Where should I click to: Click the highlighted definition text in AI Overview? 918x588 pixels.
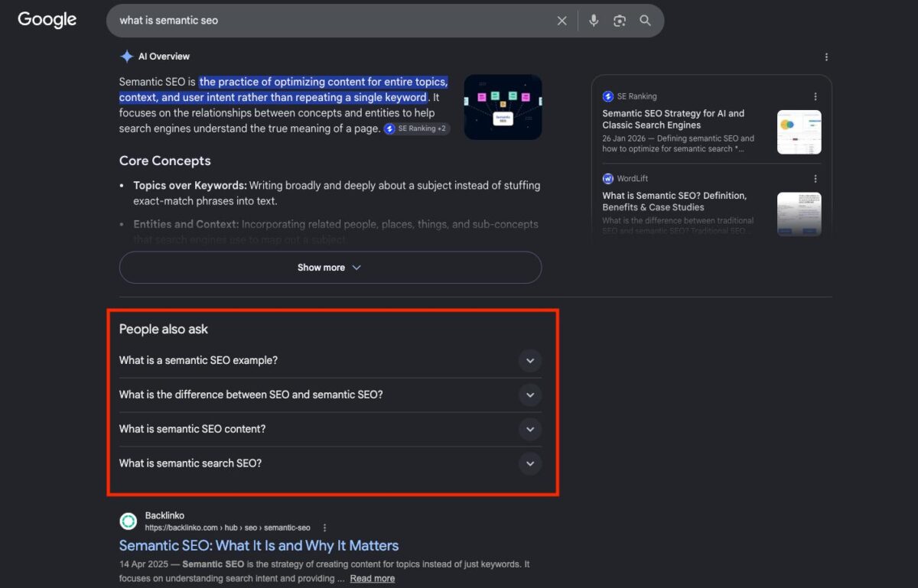pos(284,89)
